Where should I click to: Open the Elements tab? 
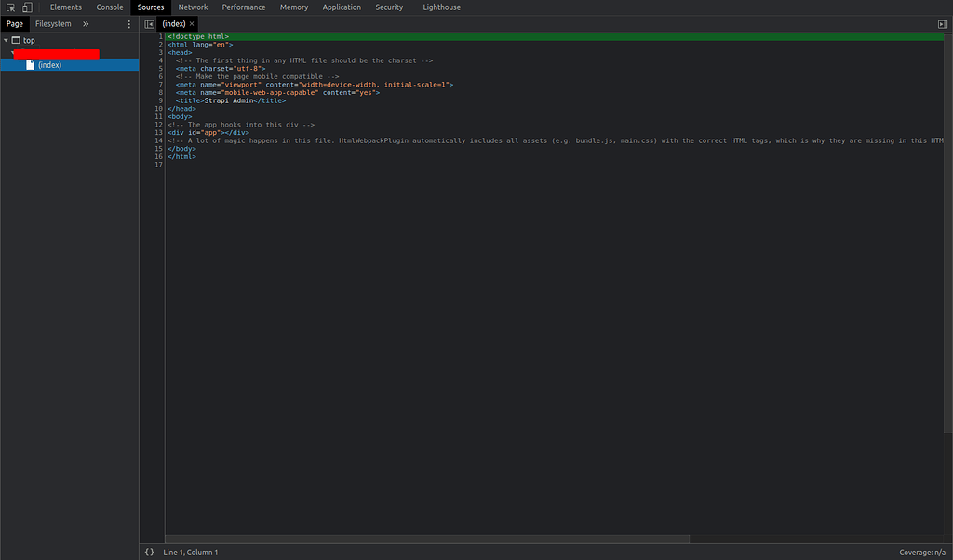66,7
